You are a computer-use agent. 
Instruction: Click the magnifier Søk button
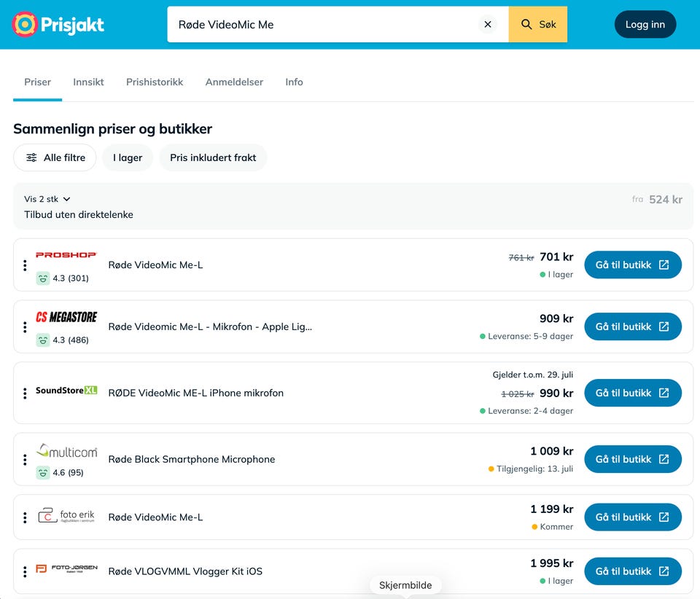[538, 25]
